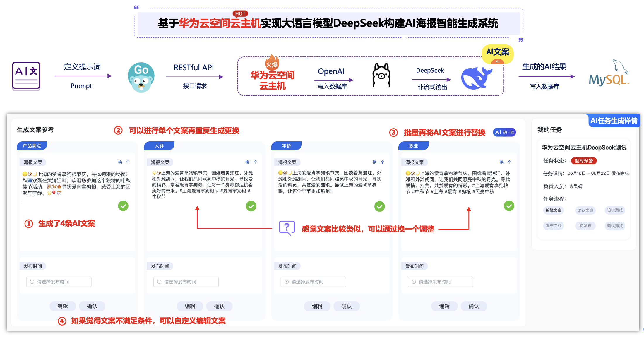
Task: Click the AI text translation icon
Action: point(26,76)
